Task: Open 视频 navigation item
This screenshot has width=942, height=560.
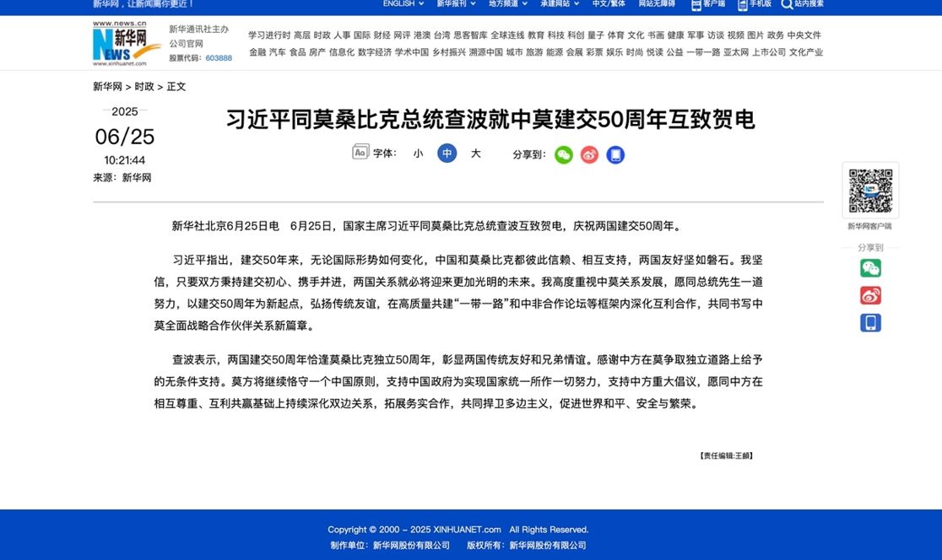Action: pyautogui.click(x=735, y=35)
